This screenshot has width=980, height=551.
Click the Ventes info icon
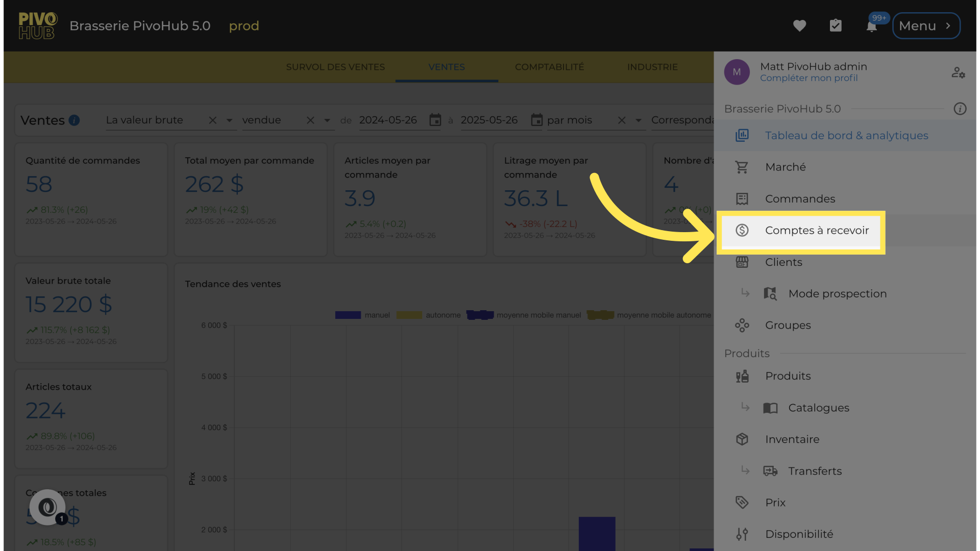click(x=74, y=120)
